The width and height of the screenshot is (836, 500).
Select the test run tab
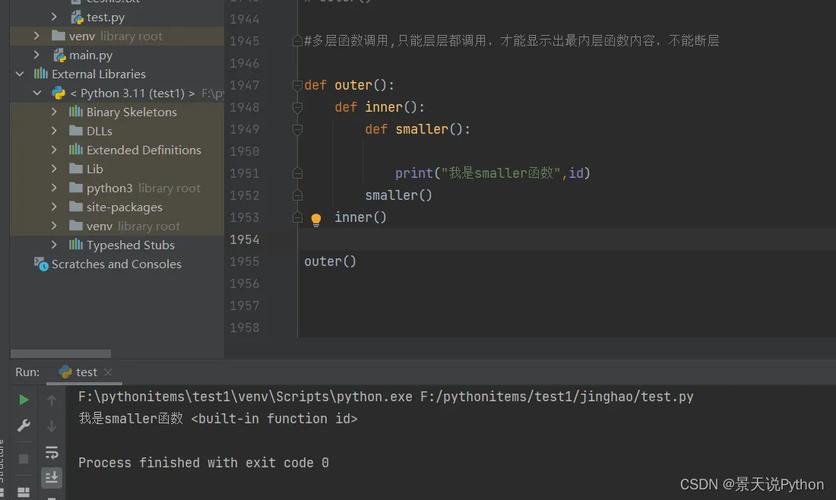point(84,372)
